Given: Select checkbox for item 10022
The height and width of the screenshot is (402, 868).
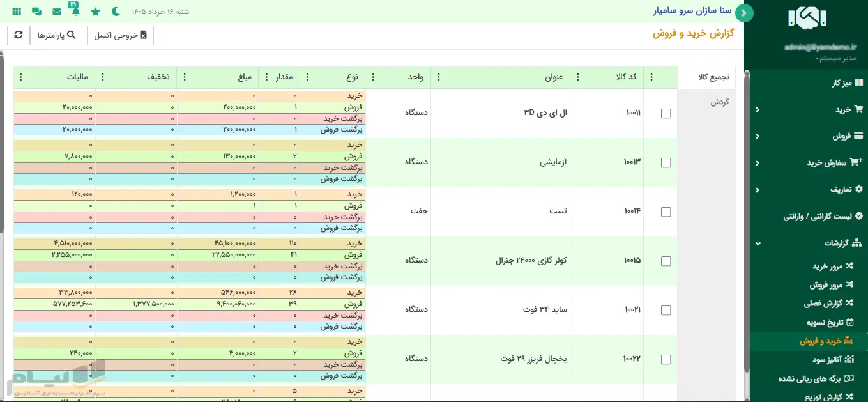Looking at the screenshot, I should 666,360.
